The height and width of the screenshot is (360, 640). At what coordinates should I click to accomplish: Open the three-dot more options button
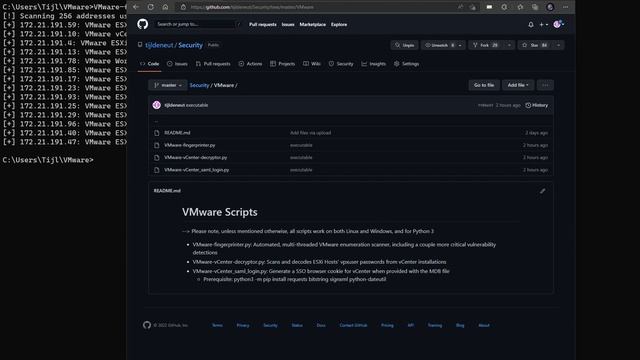tap(545, 85)
